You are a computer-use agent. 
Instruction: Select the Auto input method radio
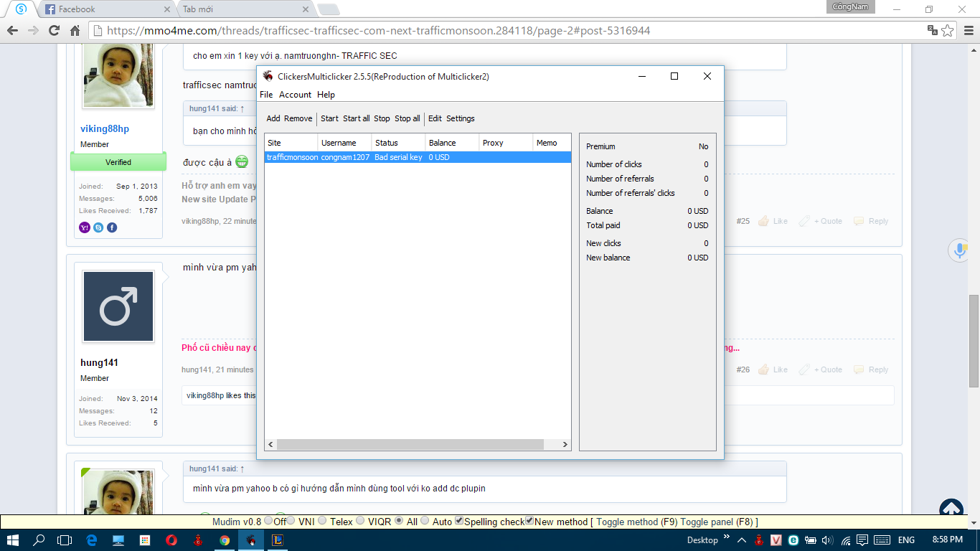click(425, 521)
